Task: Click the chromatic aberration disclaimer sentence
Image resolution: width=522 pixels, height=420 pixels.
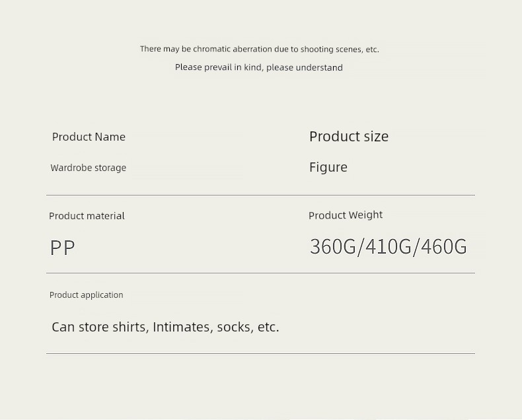Action: [259, 49]
